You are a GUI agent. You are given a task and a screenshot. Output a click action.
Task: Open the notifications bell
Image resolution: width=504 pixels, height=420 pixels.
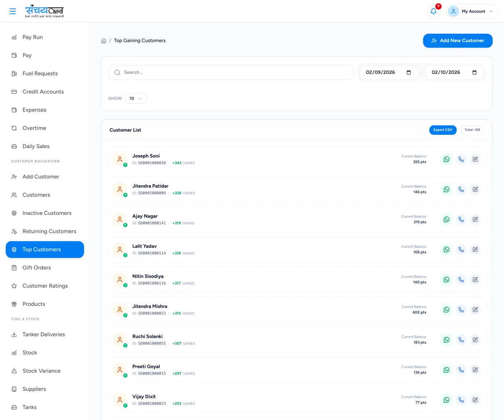coord(433,11)
